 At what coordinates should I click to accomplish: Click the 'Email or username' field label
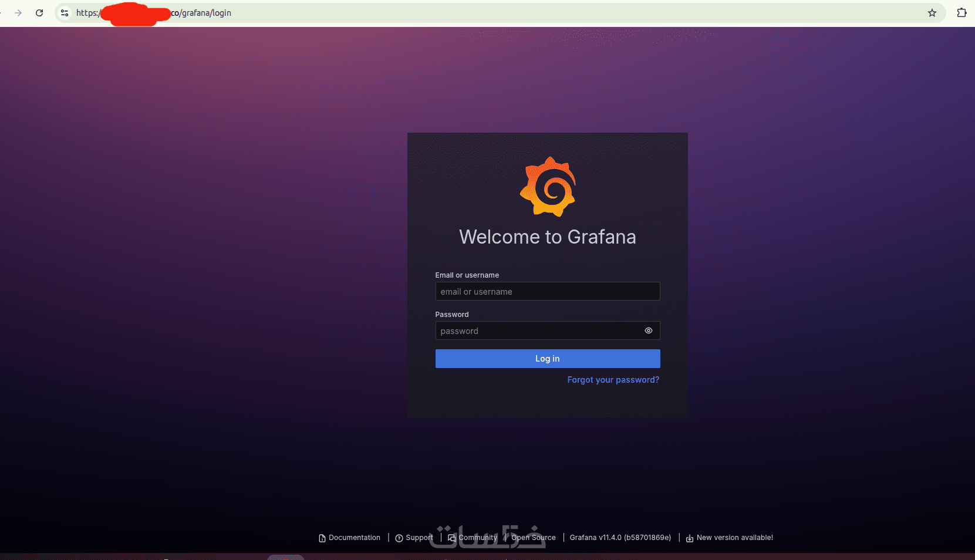(x=467, y=275)
